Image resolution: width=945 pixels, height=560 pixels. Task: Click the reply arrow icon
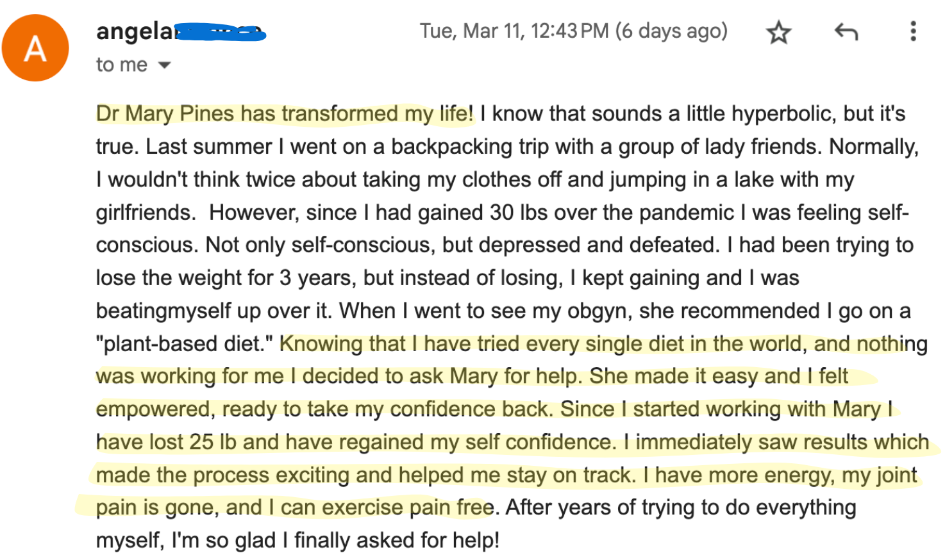point(846,31)
